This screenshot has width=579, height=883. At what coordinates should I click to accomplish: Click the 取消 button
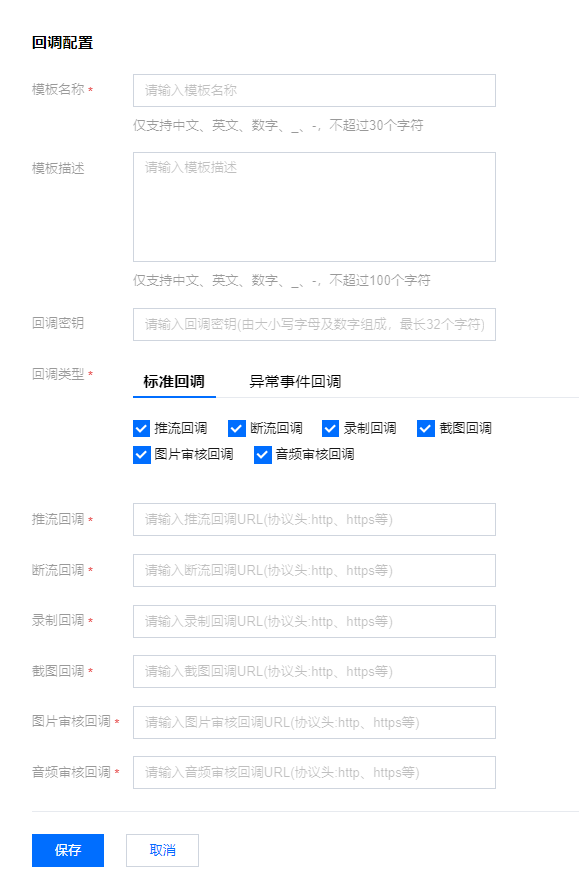(162, 850)
